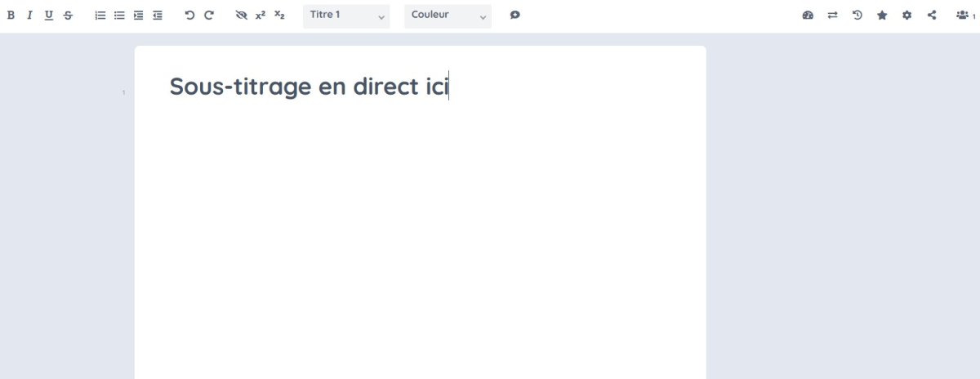Open the speedometer dashboard icon

808,16
